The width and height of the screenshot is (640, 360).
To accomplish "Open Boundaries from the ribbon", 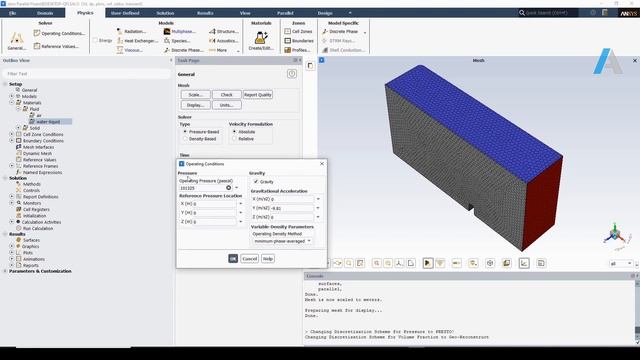I will click(299, 41).
